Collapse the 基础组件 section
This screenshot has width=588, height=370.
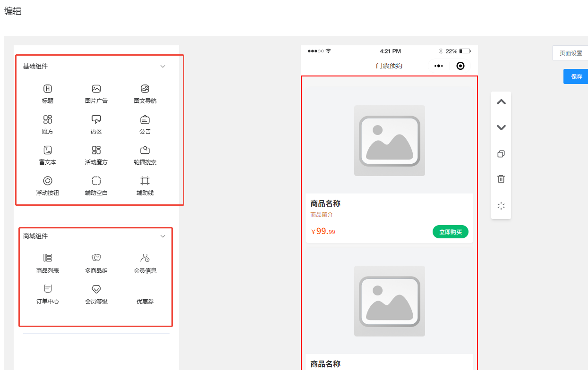pyautogui.click(x=162, y=66)
